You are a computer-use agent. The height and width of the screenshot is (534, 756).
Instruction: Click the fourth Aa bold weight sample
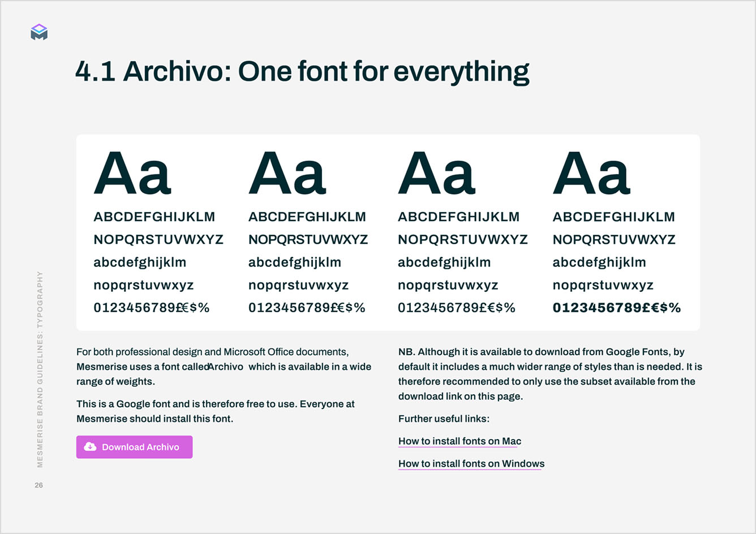(591, 173)
